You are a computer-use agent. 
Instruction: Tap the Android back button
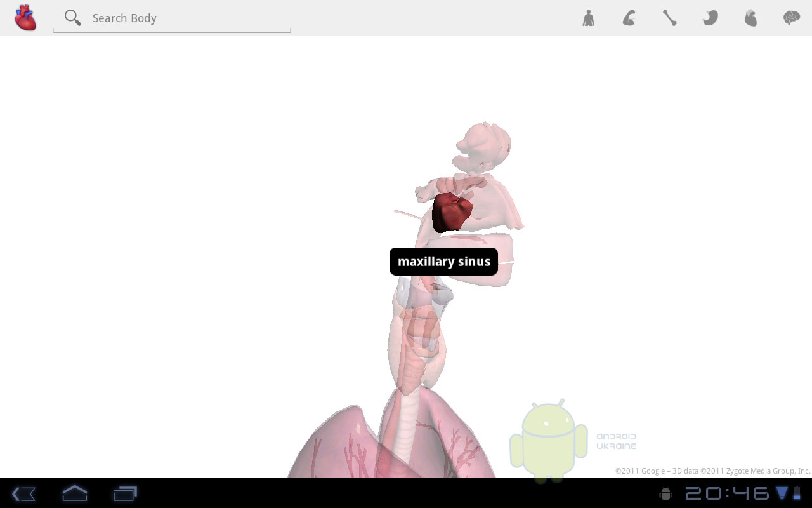[x=23, y=493]
